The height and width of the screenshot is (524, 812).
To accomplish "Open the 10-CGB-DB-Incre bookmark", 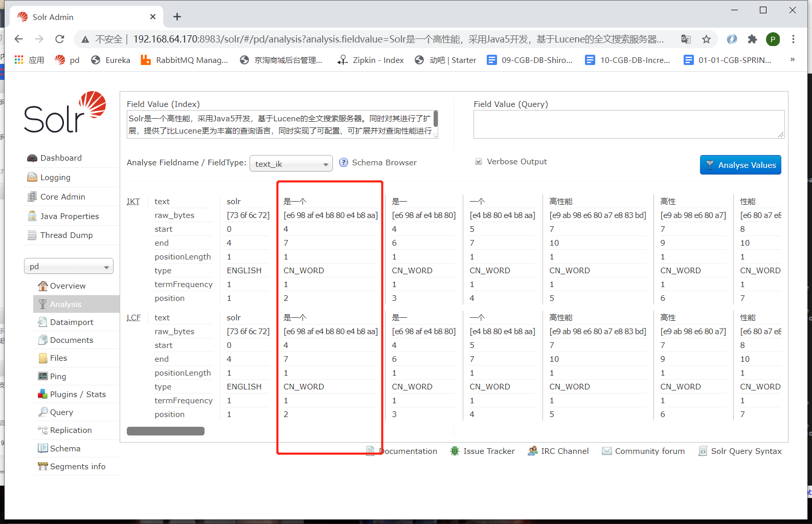I will point(628,60).
